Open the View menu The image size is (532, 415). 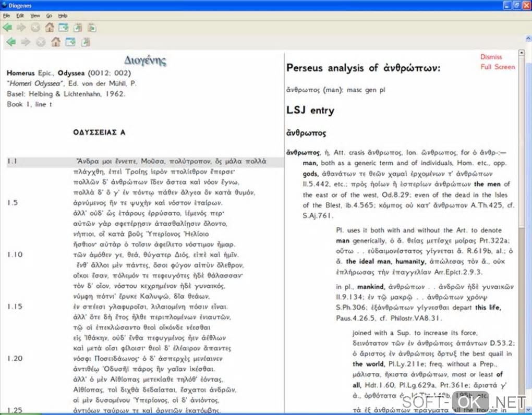(35, 16)
